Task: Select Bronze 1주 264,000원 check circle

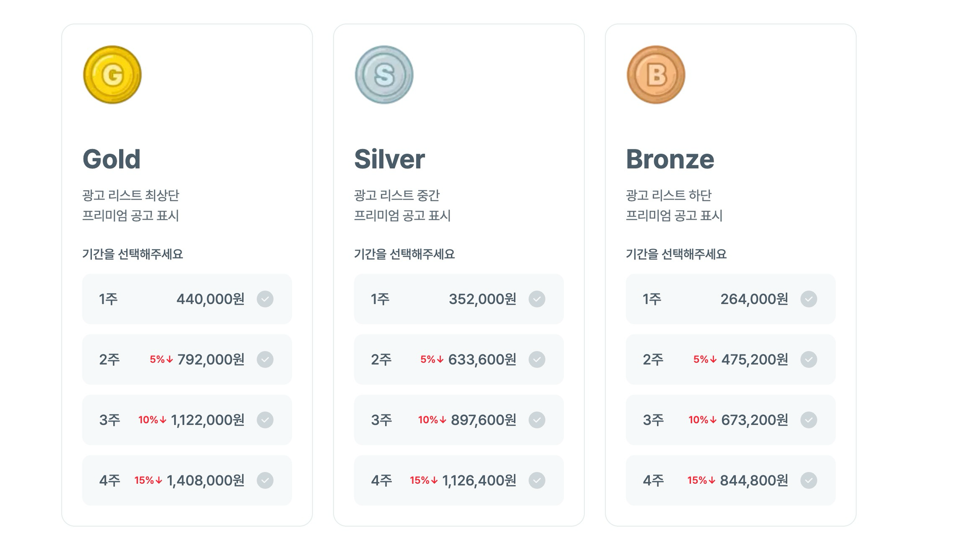Action: tap(809, 299)
